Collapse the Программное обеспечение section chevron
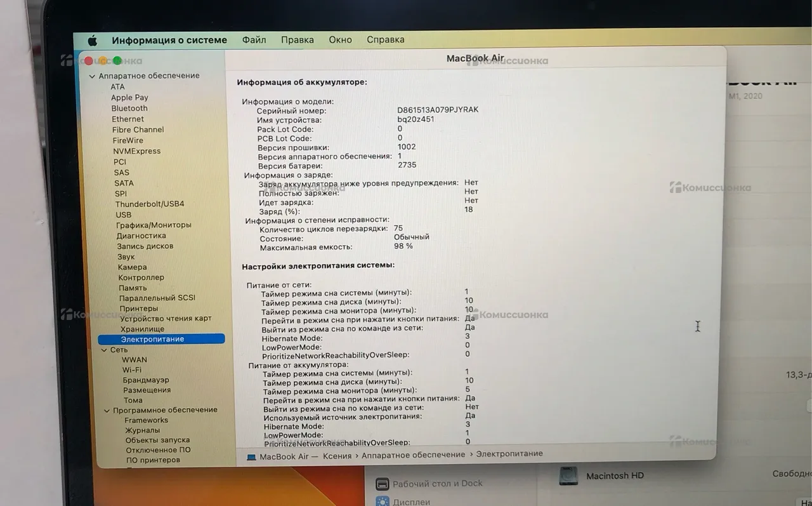Viewport: 812px width, 506px height. click(107, 410)
